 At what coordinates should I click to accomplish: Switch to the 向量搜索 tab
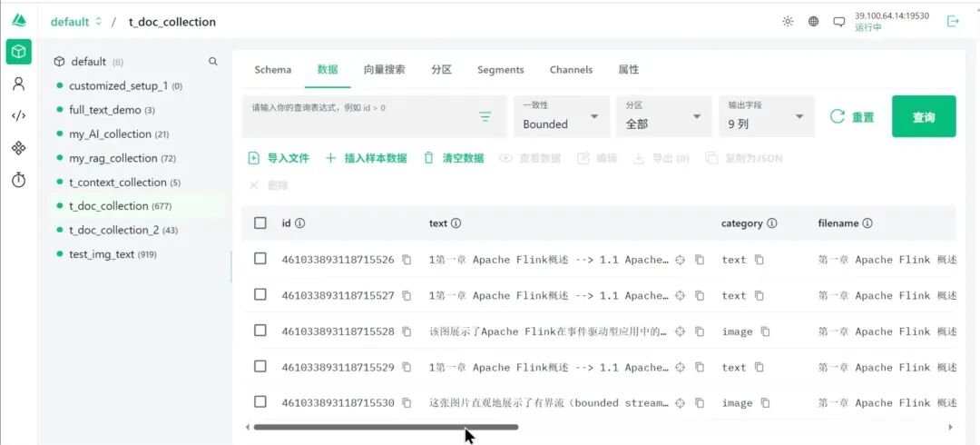pos(385,69)
